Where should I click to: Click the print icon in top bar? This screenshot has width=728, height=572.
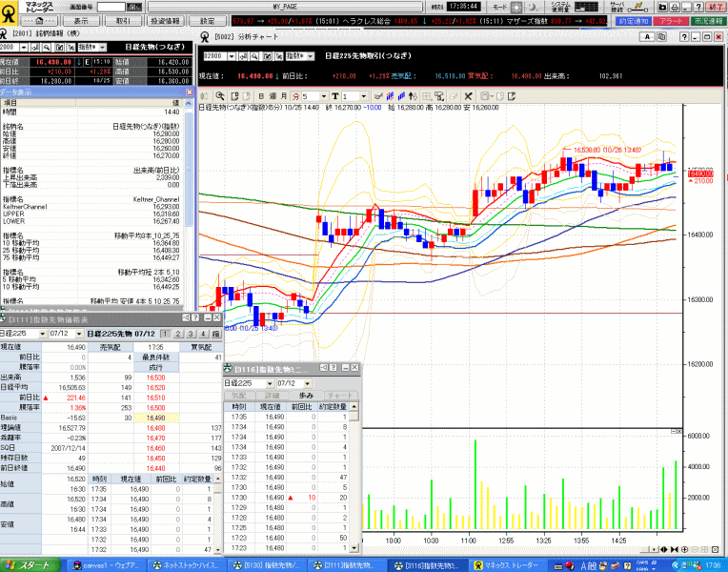pos(675,7)
